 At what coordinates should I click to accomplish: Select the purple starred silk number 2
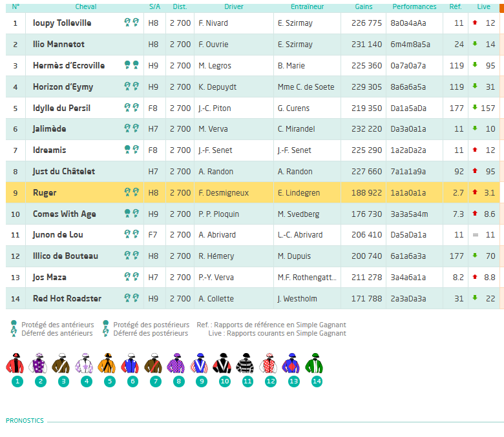[x=38, y=363]
